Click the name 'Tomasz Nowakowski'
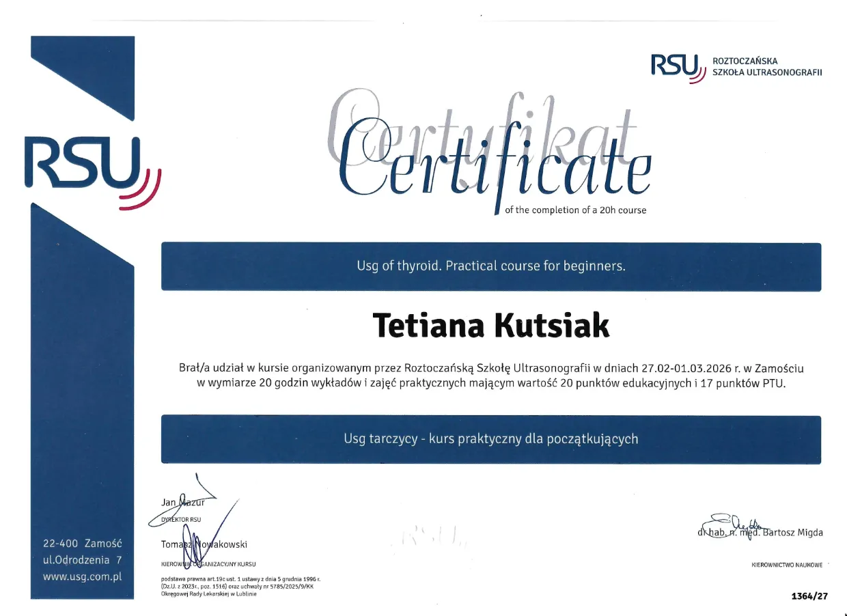 pyautogui.click(x=204, y=544)
